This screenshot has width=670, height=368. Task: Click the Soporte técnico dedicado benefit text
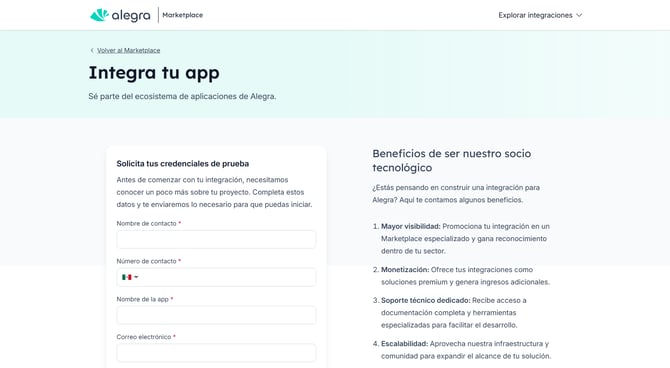pos(454,313)
